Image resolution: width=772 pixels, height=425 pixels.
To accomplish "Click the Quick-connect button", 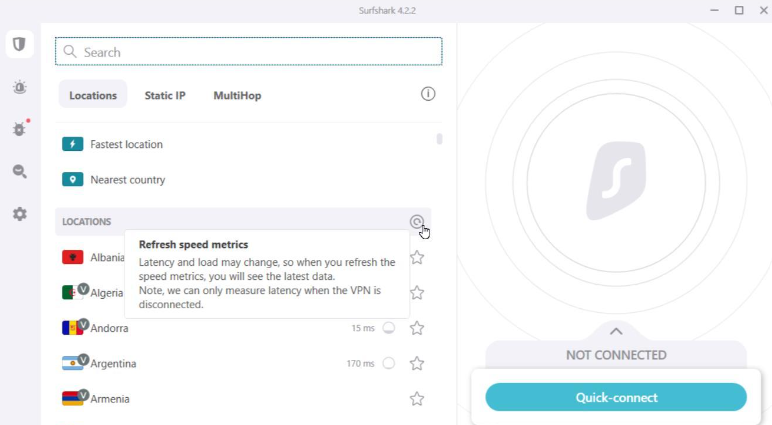I will [616, 397].
